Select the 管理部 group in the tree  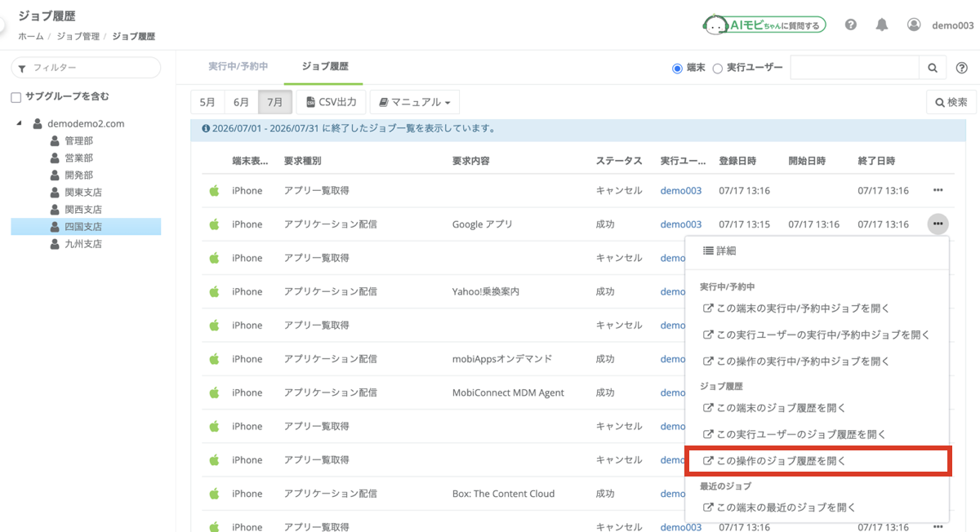click(x=78, y=141)
